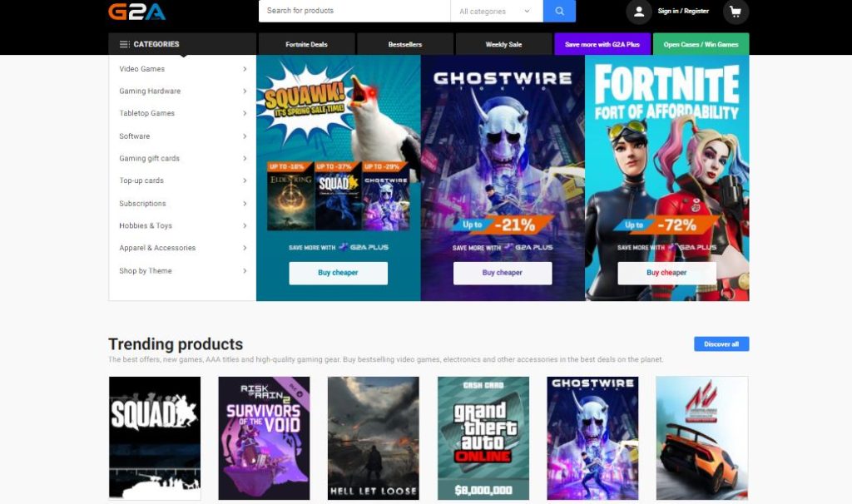
Task: Click Buy cheaper on Fortnite banner
Action: coord(666,273)
